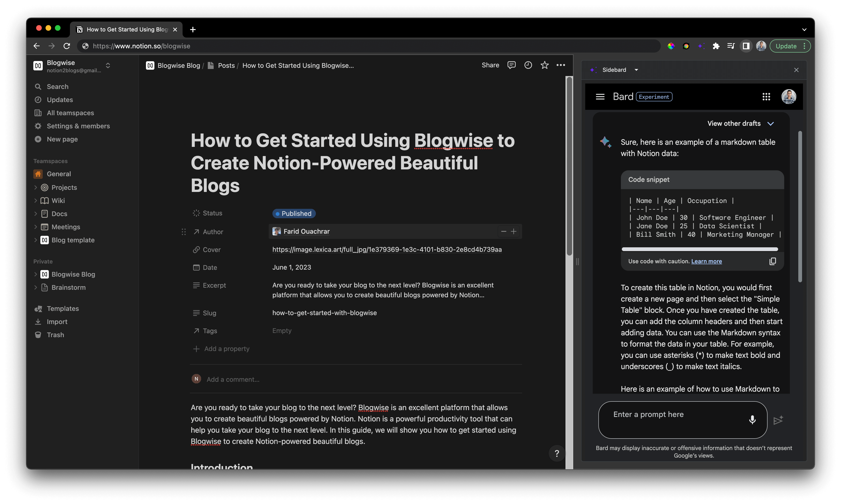Open Bard hamburger menu
The width and height of the screenshot is (841, 504).
[x=600, y=97]
